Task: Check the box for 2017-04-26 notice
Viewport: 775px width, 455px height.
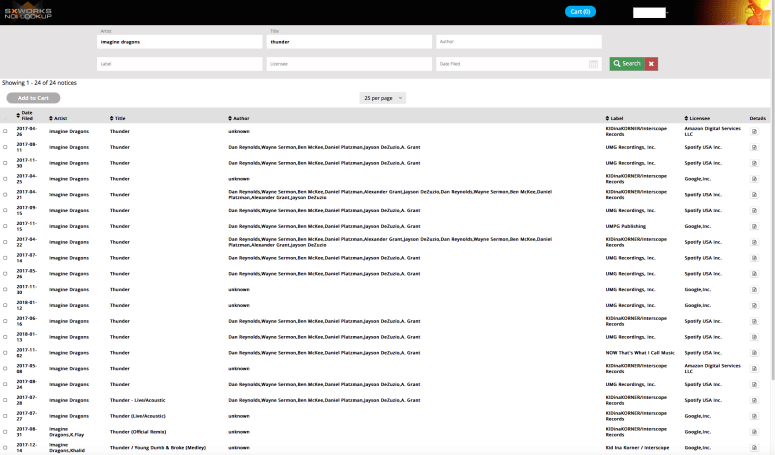Action: point(5,131)
